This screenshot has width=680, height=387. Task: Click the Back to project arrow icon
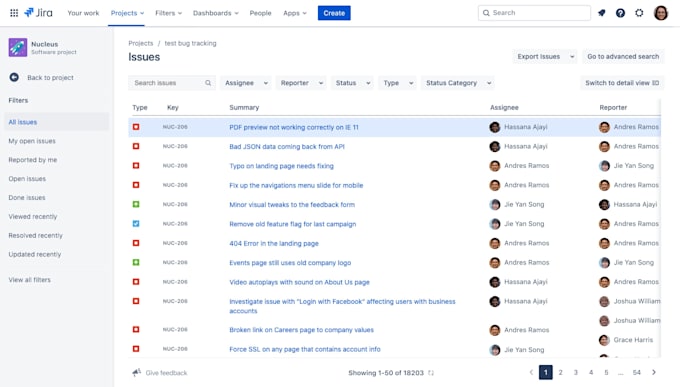click(x=14, y=77)
